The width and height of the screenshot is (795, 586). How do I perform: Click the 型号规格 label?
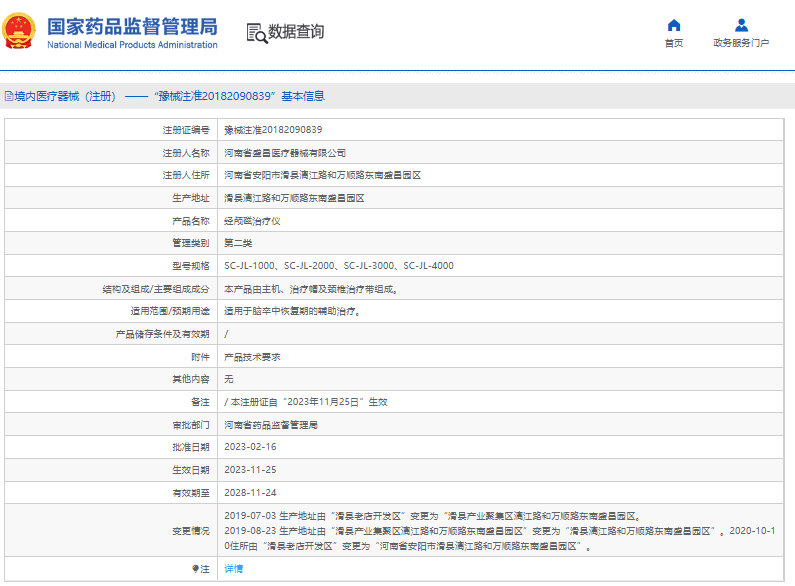pos(191,266)
